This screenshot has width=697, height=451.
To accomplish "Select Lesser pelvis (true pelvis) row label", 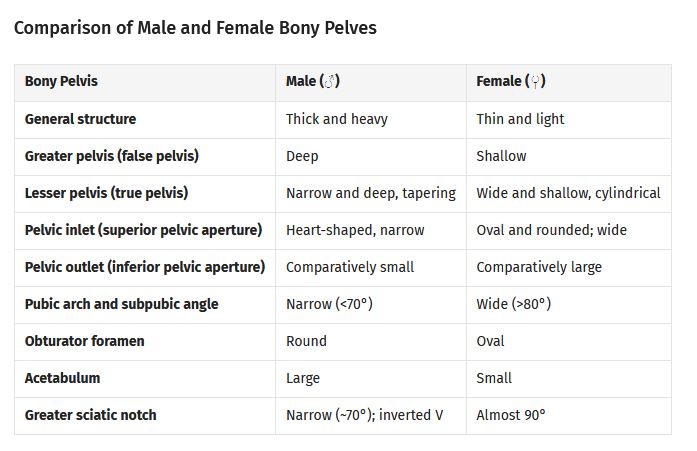I will click(x=106, y=193).
